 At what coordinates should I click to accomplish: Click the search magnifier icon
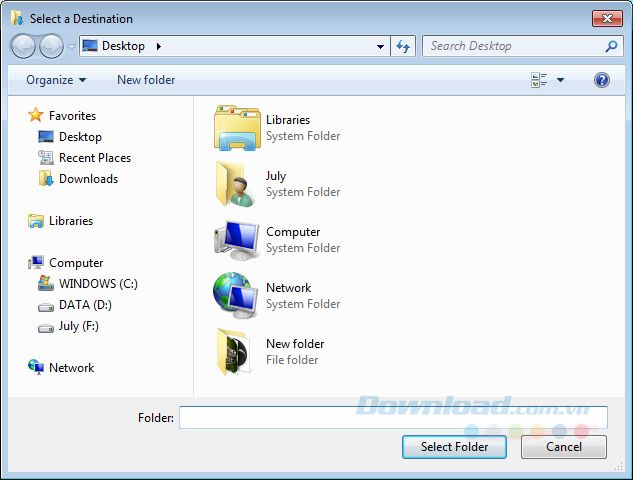[611, 46]
